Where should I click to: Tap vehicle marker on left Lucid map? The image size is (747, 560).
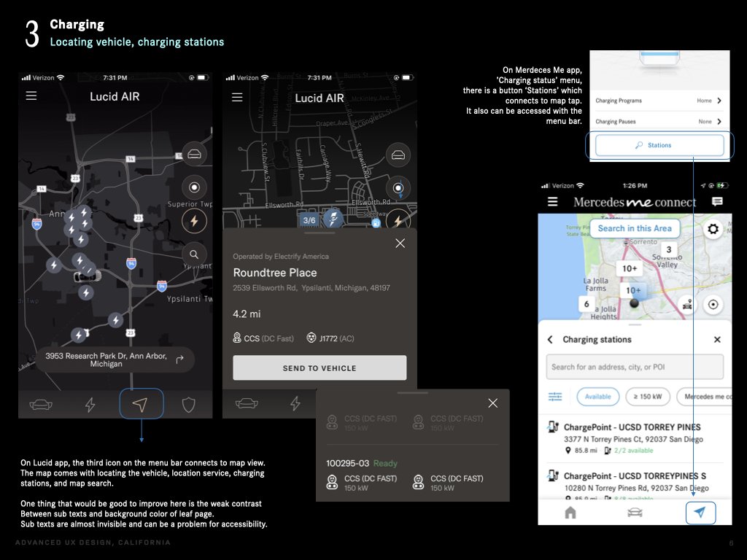click(x=88, y=276)
